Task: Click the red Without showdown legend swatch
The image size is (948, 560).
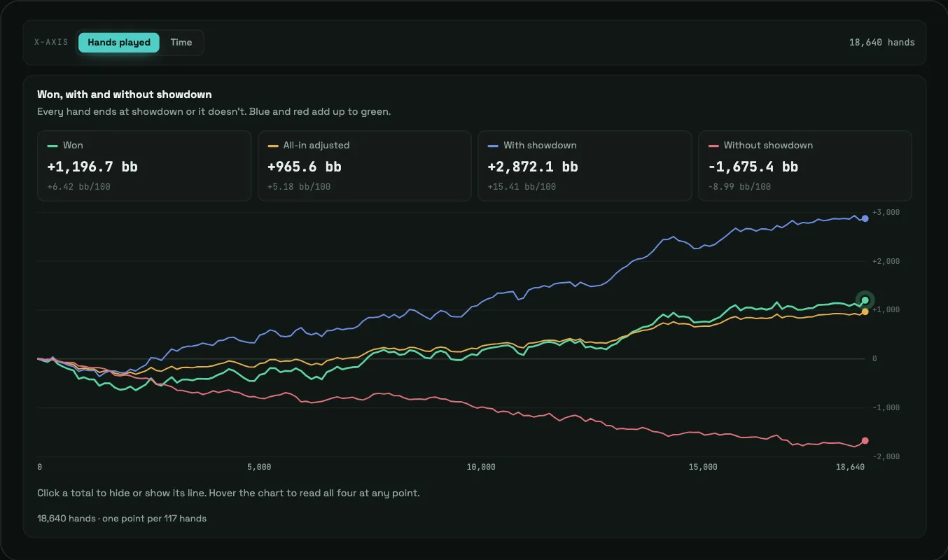Action: (713, 146)
